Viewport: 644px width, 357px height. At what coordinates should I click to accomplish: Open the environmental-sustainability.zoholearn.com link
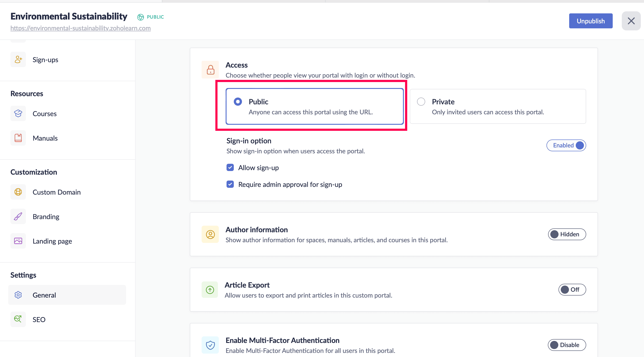click(x=80, y=28)
